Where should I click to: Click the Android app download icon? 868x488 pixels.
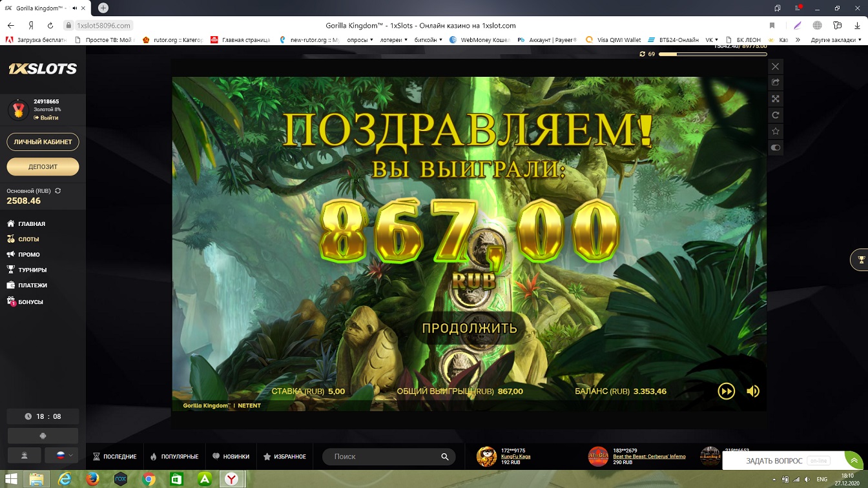pos(43,436)
